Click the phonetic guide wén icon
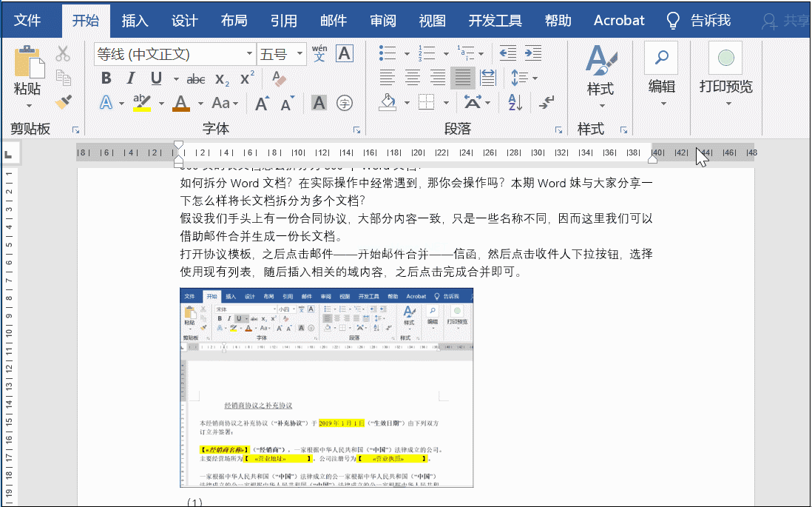 tap(319, 53)
